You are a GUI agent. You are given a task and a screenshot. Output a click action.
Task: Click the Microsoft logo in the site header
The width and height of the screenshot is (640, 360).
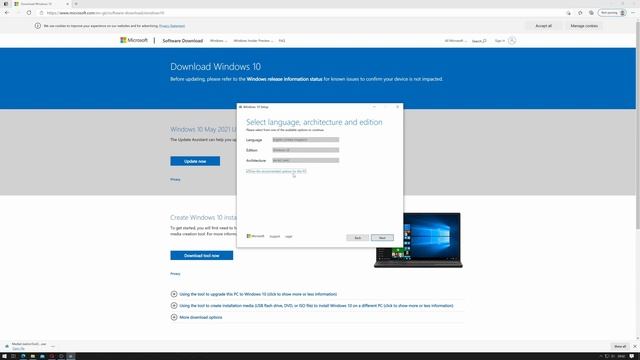[134, 40]
